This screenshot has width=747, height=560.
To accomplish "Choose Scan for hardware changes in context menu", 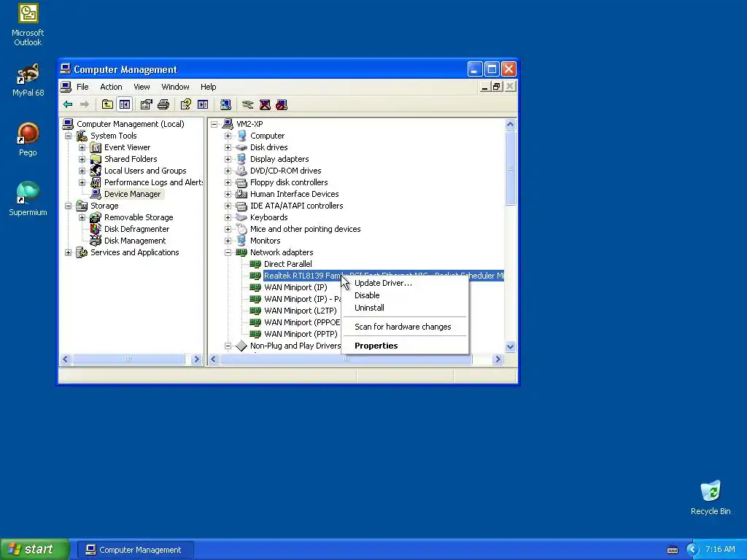I will pos(404,327).
